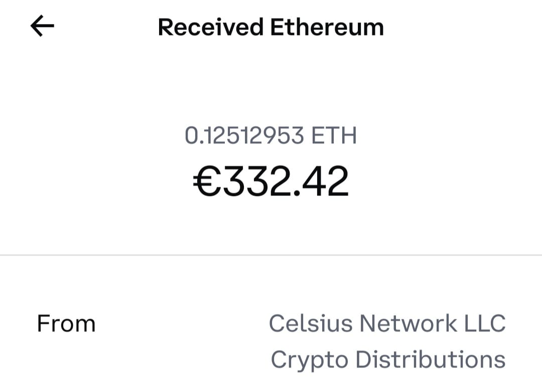This screenshot has height=392, width=542.
Task: Click the €332.42 fiat value
Action: (270, 182)
